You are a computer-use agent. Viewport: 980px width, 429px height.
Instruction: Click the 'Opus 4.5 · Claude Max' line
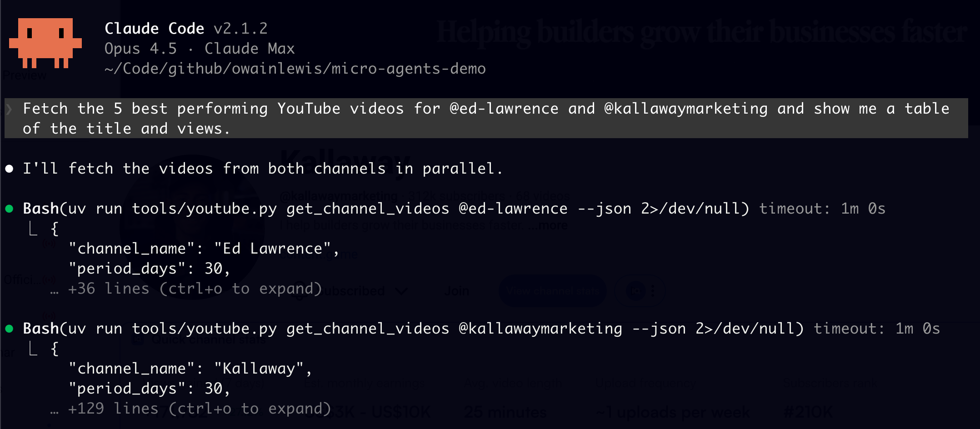tap(200, 49)
